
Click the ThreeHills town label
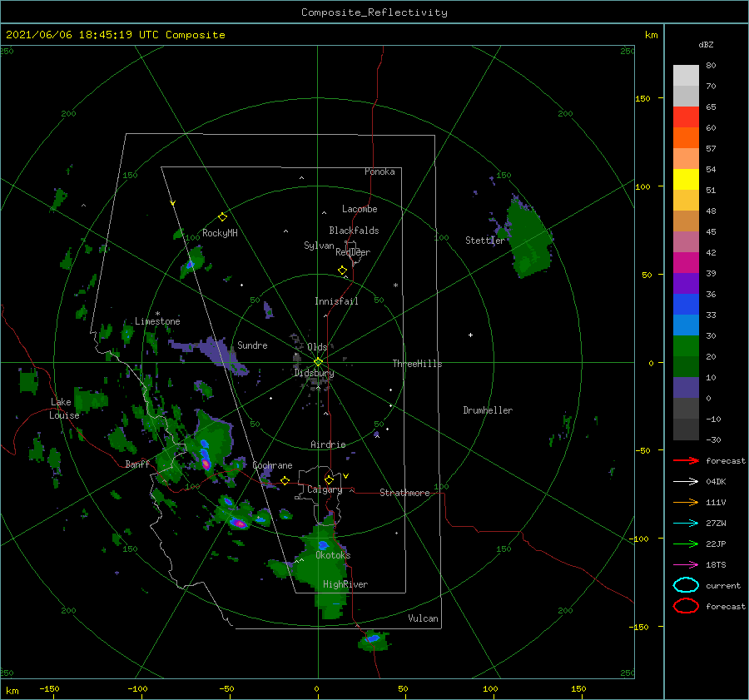(x=417, y=364)
